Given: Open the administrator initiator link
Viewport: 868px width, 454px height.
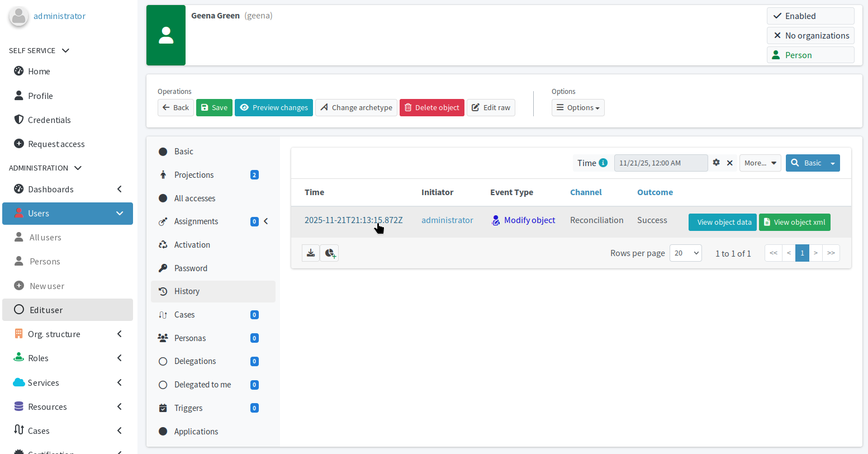Looking at the screenshot, I should click(447, 220).
